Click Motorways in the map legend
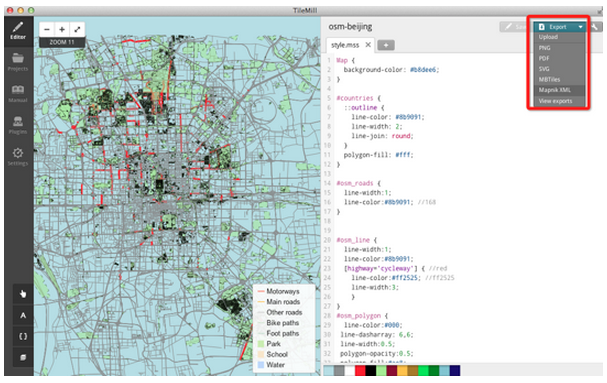The width and height of the screenshot is (607, 383). (283, 291)
